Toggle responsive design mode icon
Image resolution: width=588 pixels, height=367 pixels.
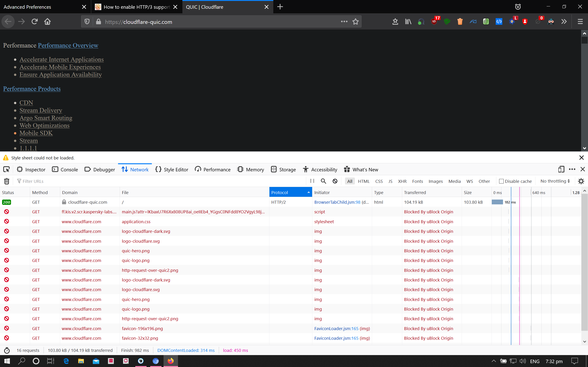tap(561, 169)
